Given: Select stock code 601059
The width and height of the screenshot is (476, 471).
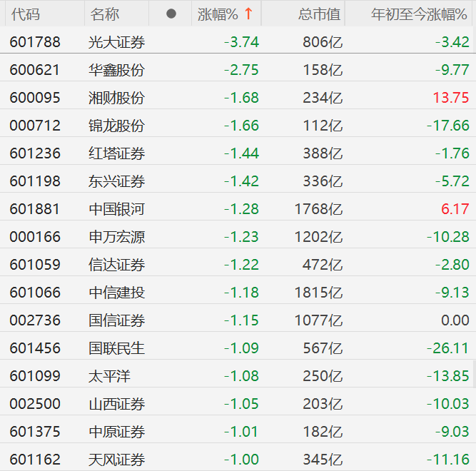Looking at the screenshot, I should pos(35,265).
